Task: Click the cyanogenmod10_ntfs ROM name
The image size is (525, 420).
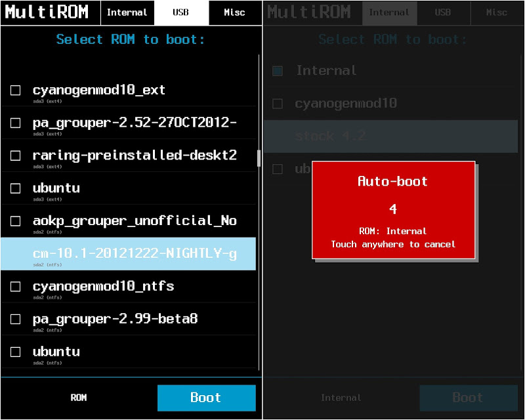Action: pos(104,286)
